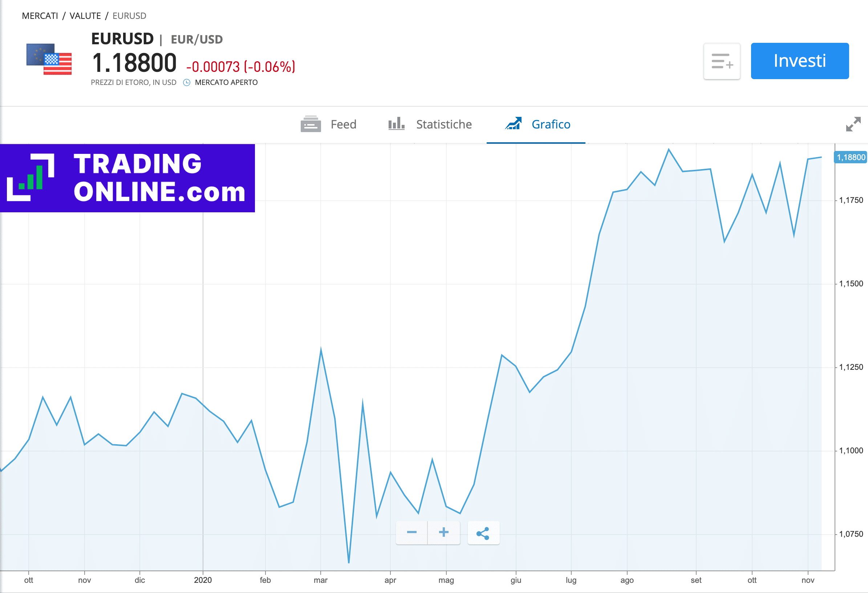Add EURUSD to watchlist via list-plus icon
Viewport: 868px width, 593px height.
tap(722, 61)
